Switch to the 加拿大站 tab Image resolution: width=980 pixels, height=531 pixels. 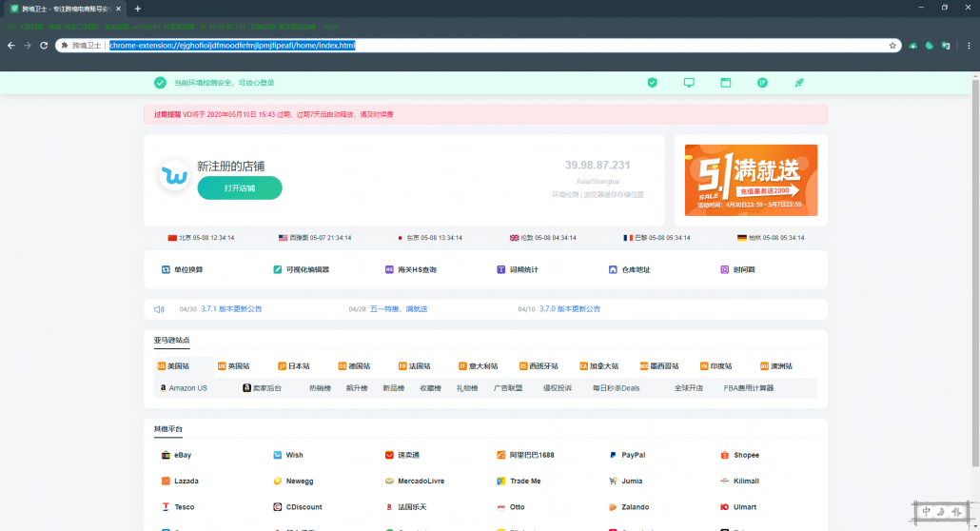pyautogui.click(x=598, y=365)
